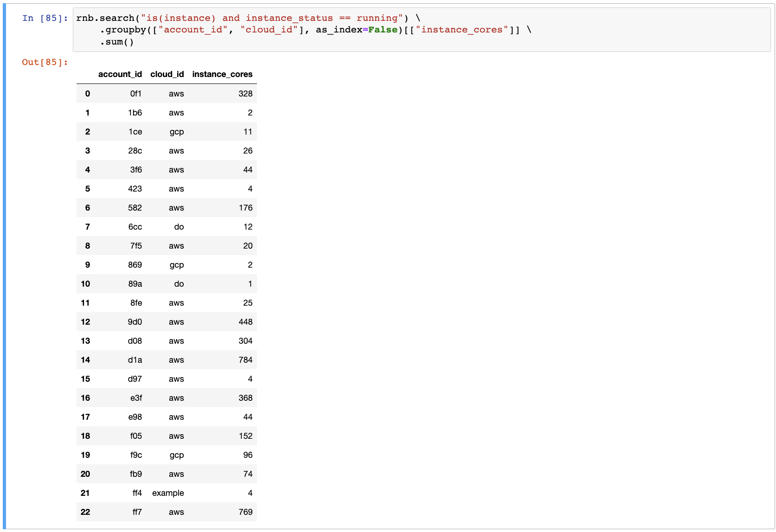Click instance_cores value 74

(x=248, y=474)
